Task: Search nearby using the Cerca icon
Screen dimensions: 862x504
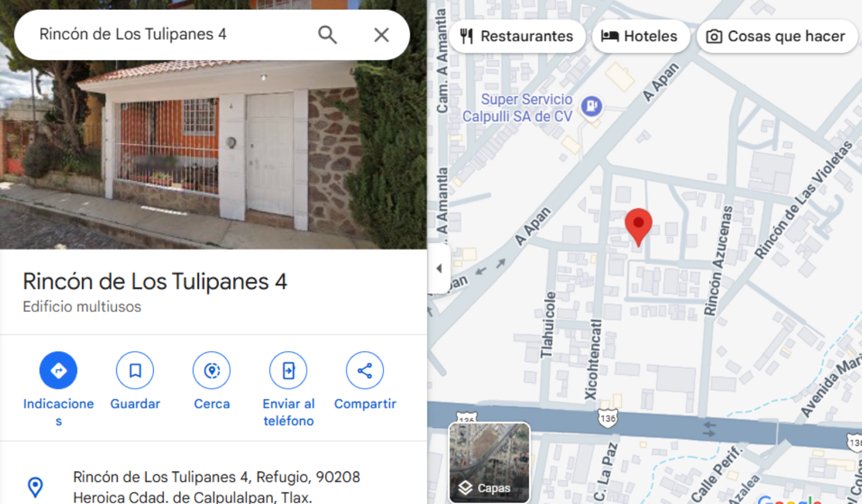Action: [211, 371]
